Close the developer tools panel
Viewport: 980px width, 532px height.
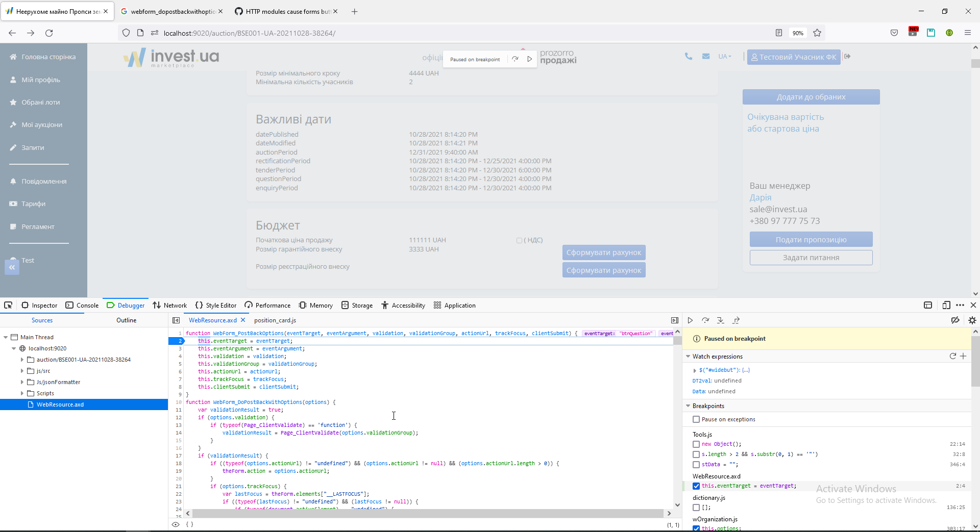click(973, 305)
